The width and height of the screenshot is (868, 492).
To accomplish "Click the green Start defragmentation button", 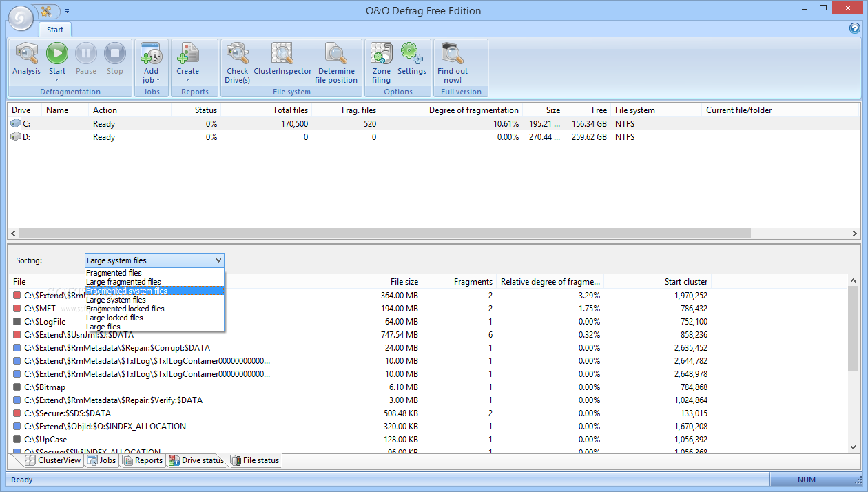I will tap(57, 54).
